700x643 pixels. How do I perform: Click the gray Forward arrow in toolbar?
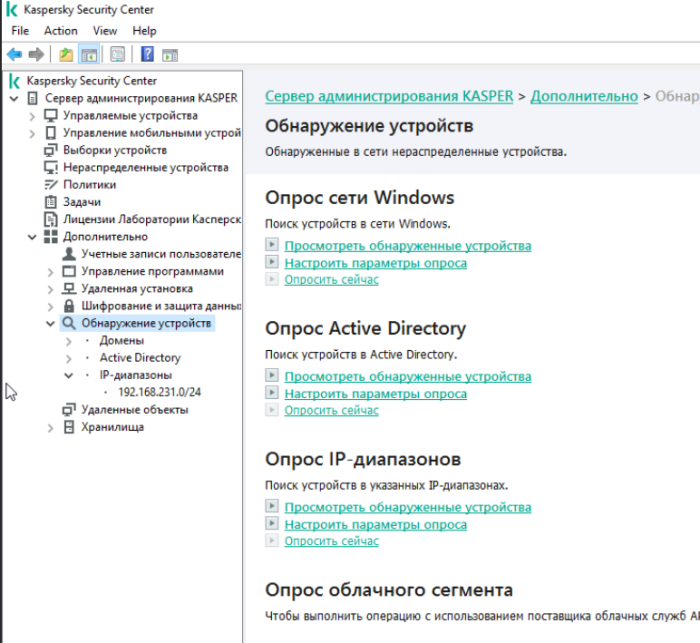pyautogui.click(x=36, y=55)
